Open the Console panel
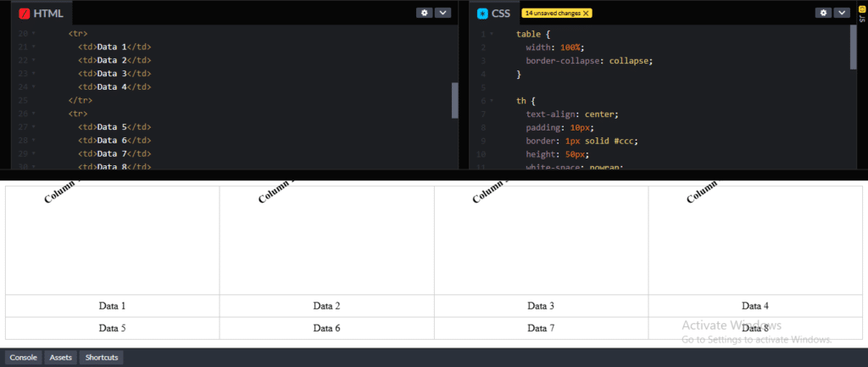The width and height of the screenshot is (868, 367). [x=24, y=358]
